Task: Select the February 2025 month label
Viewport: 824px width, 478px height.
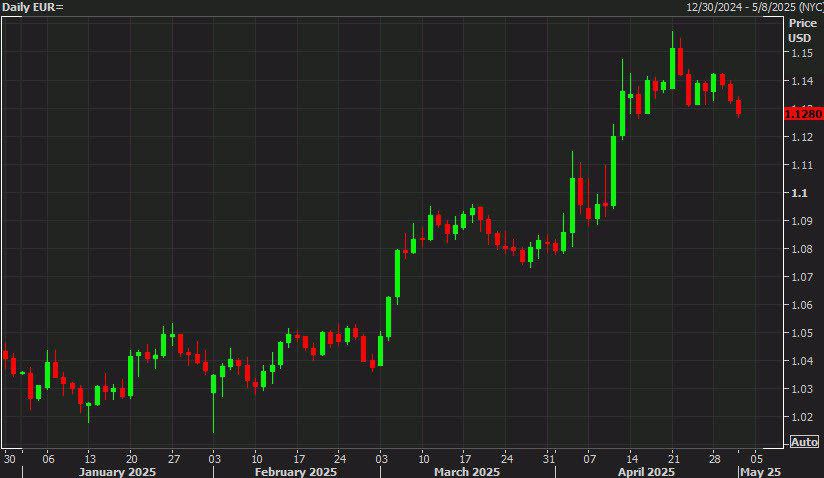Action: click(296, 471)
